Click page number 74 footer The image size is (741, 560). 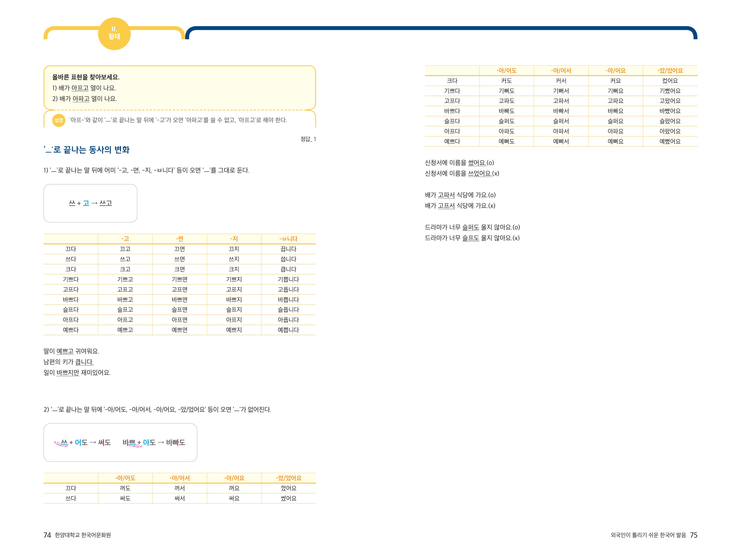(x=47, y=535)
